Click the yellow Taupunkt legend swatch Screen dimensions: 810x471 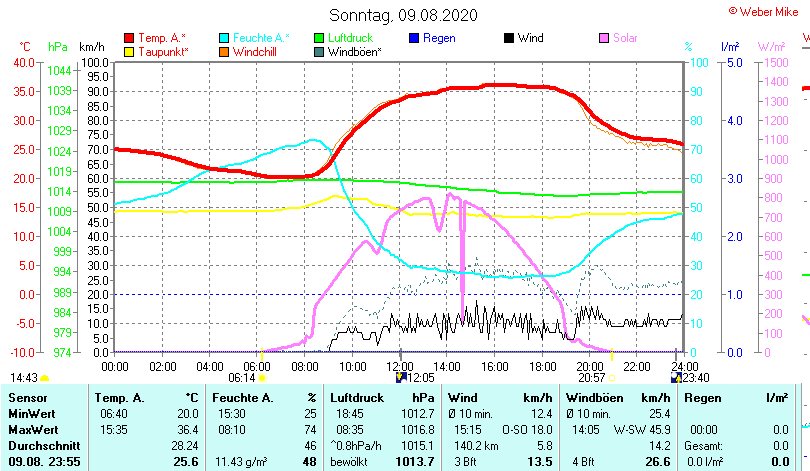point(129,52)
